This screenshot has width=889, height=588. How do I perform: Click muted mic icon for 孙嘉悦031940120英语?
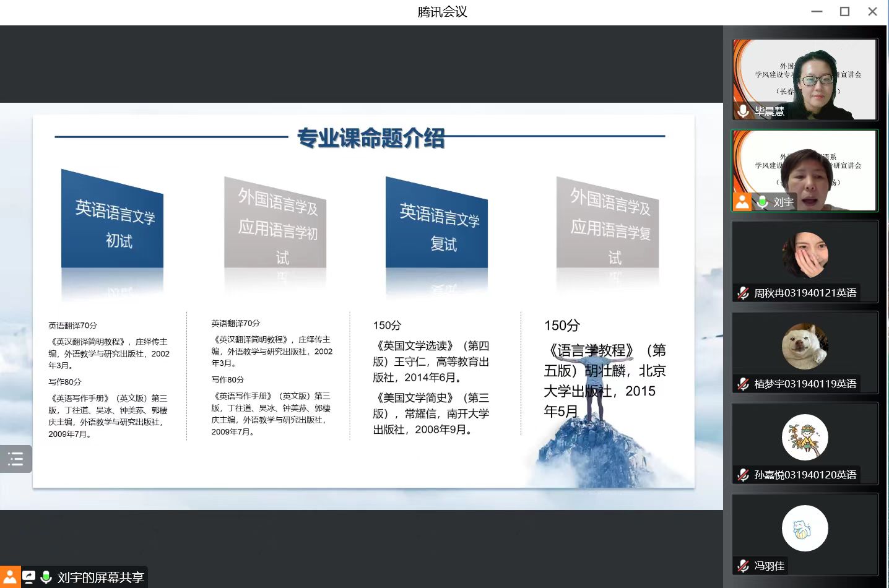[743, 475]
